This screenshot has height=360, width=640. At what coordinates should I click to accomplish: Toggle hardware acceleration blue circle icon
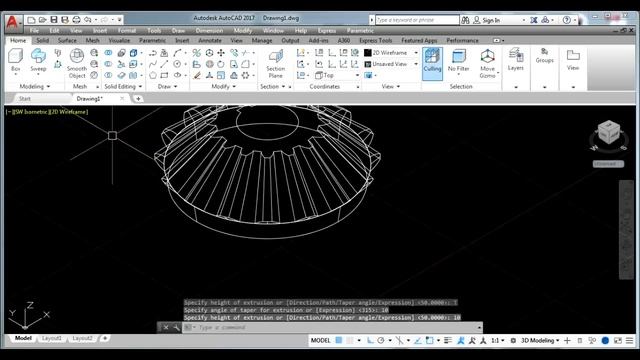[x=605, y=340]
